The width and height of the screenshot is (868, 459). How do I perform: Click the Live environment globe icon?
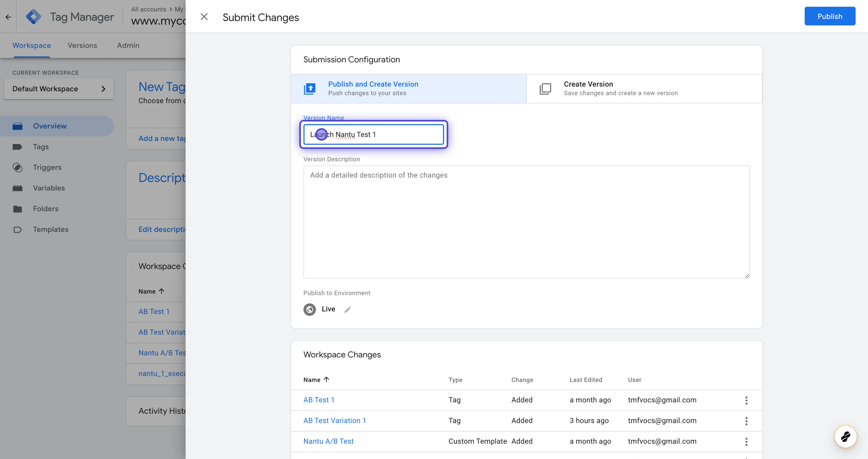coord(309,309)
